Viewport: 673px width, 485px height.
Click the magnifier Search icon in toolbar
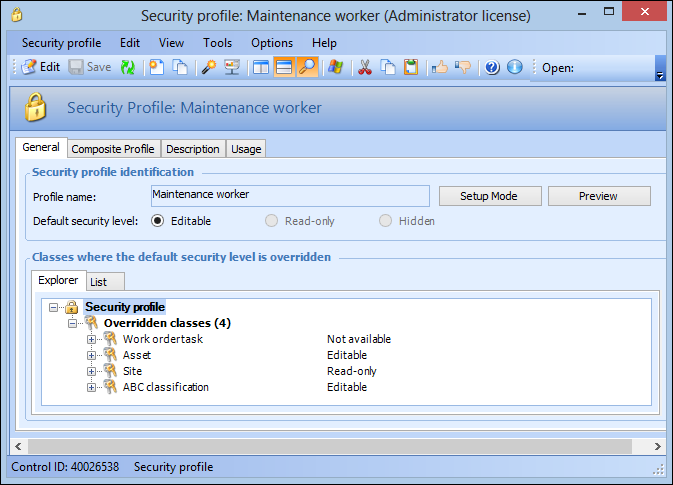tap(307, 67)
